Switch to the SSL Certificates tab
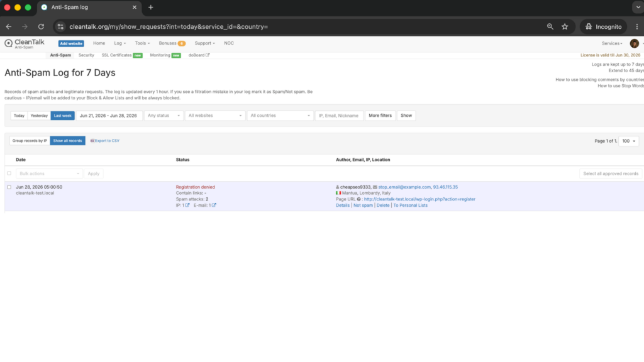This screenshot has height=362, width=644. 116,55
